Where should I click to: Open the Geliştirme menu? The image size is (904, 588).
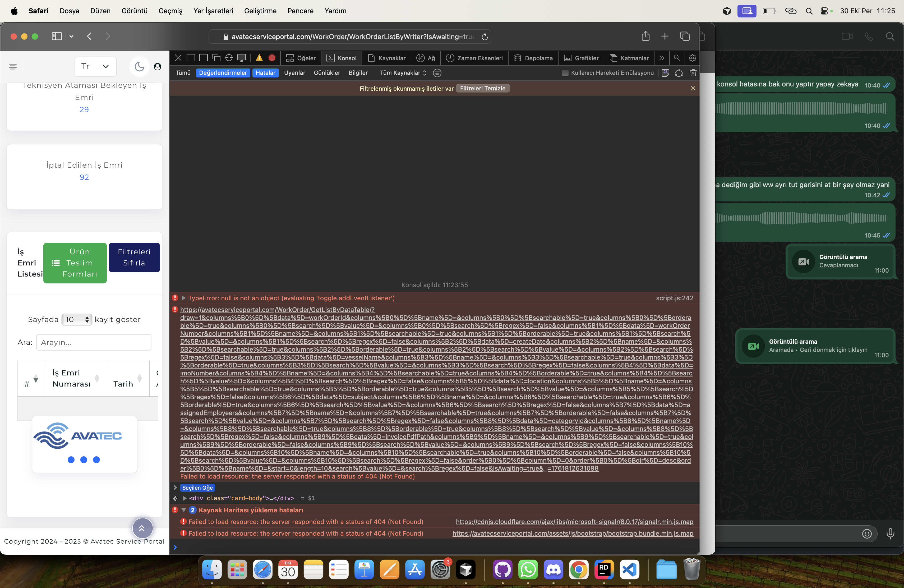pos(260,11)
